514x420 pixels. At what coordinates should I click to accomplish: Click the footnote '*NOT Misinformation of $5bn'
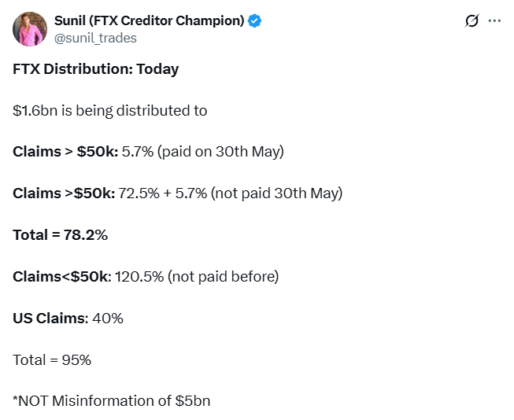[111, 401]
